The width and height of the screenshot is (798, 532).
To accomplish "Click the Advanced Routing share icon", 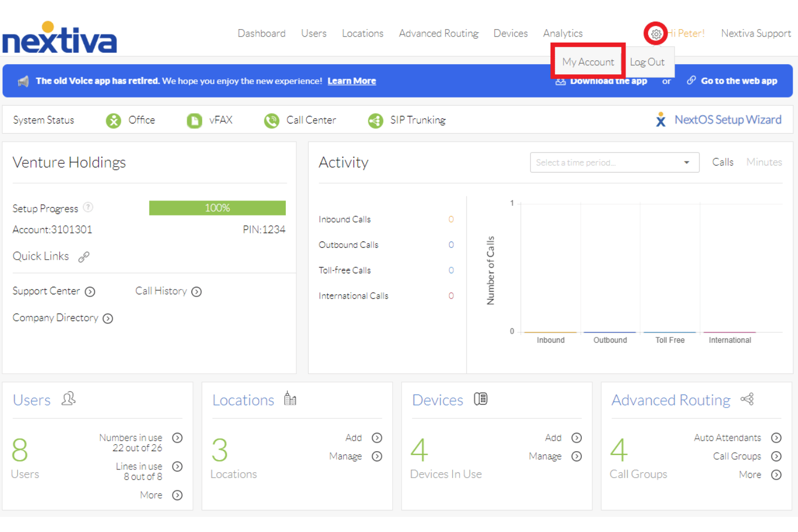I will [747, 399].
